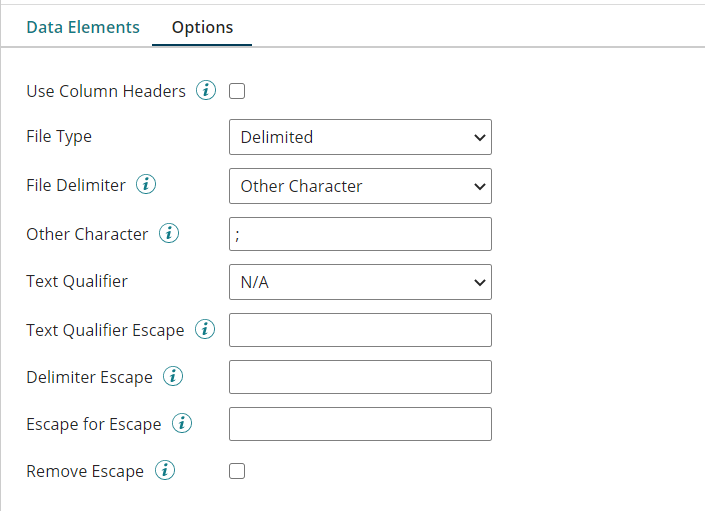Open the Text Qualifier N/A dropdown

click(360, 282)
